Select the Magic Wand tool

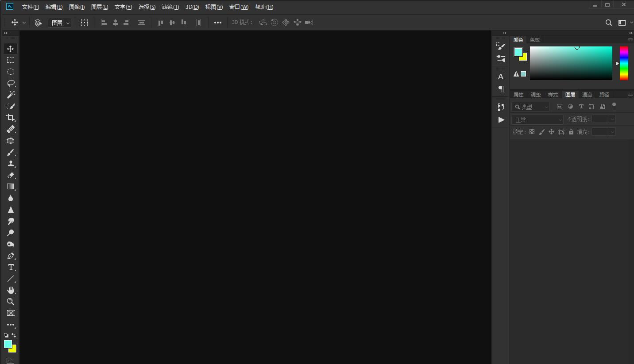pos(11,95)
